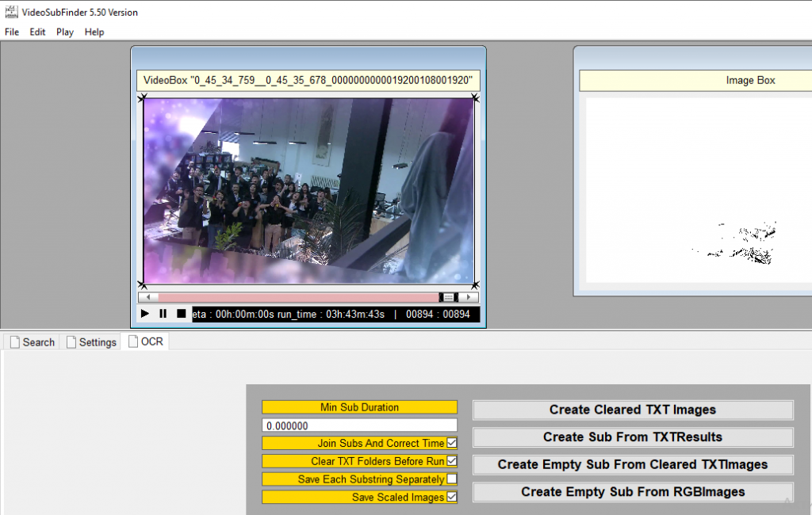Click the Min Sub Duration input field
Image resolution: width=812 pixels, height=515 pixels.
click(359, 425)
